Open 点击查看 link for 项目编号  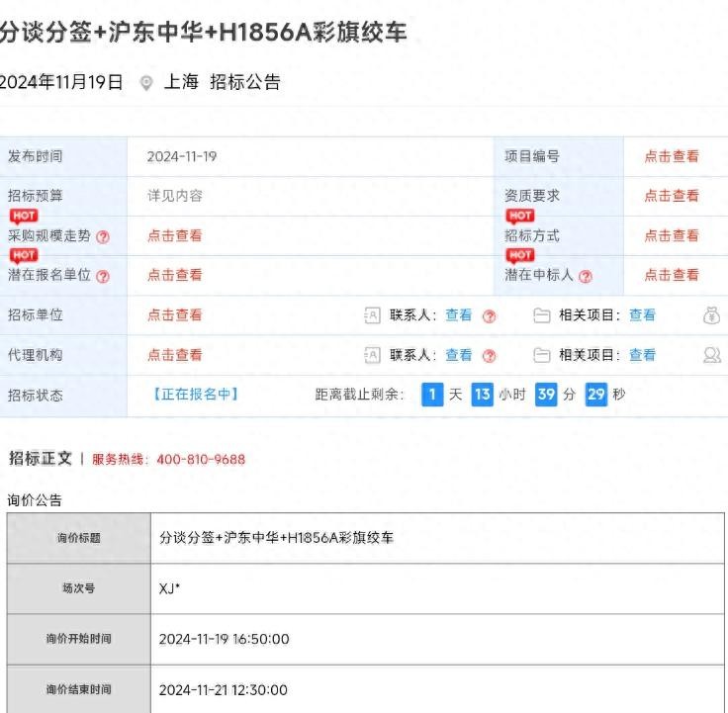pyautogui.click(x=672, y=156)
